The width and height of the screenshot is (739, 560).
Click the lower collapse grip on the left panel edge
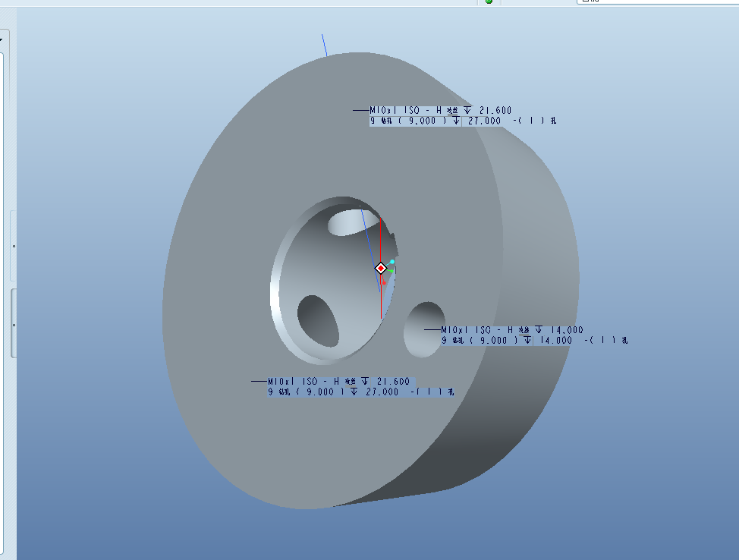(14, 325)
